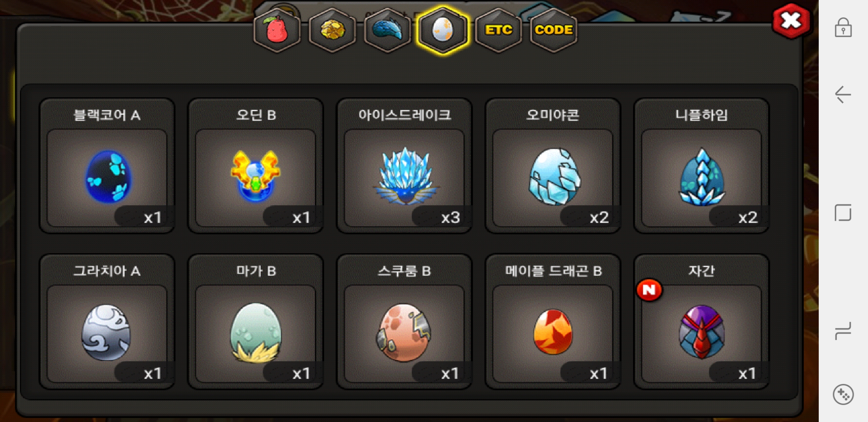Viewport: 868px width, 422px height.
Task: Switch to the gold nugget tab
Action: [x=332, y=30]
